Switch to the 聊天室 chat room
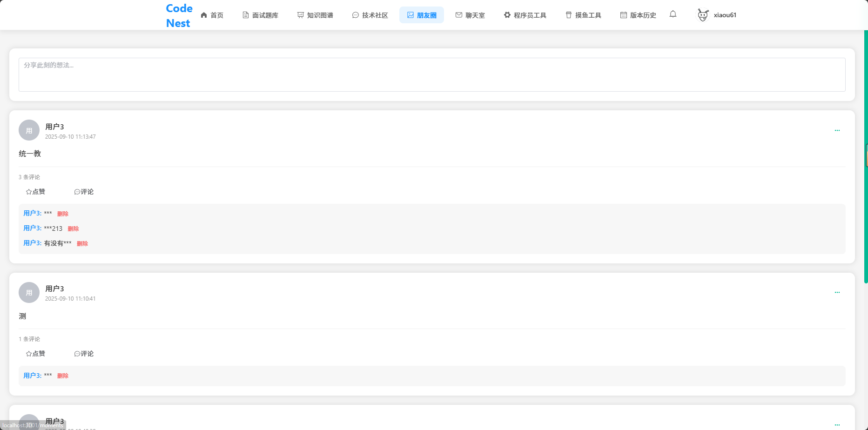Viewport: 868px width, 430px height. click(x=470, y=15)
